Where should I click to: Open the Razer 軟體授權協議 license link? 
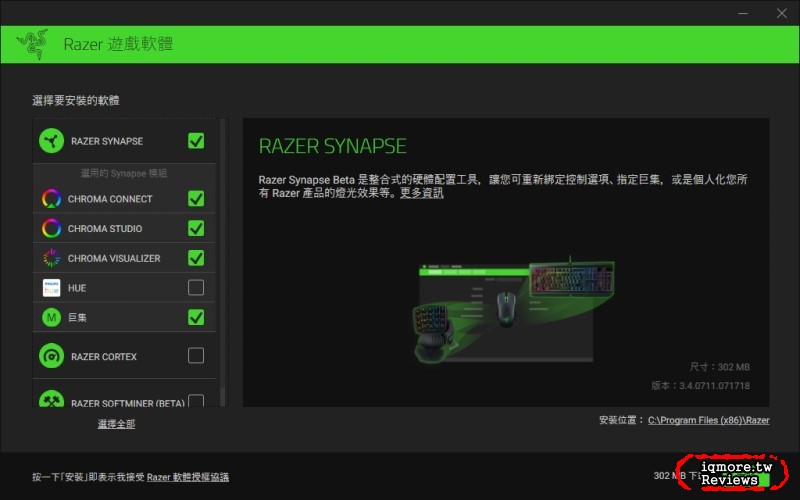(188, 477)
